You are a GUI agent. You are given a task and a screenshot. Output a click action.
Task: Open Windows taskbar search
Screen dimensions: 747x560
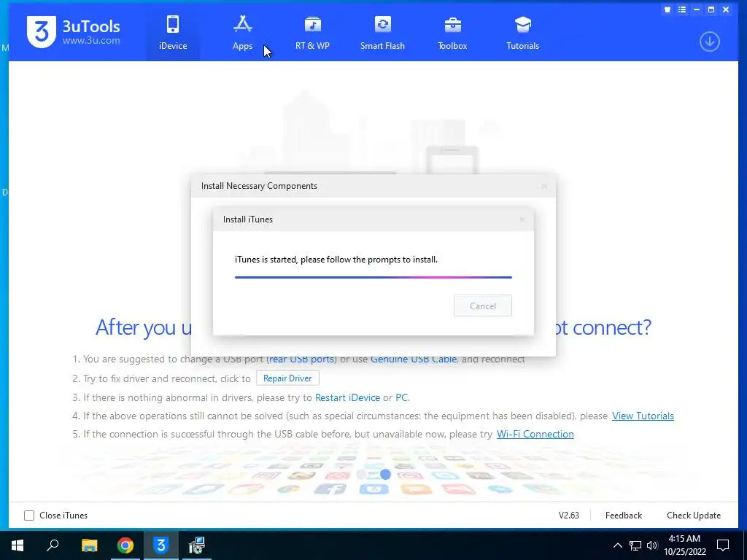[x=53, y=545]
